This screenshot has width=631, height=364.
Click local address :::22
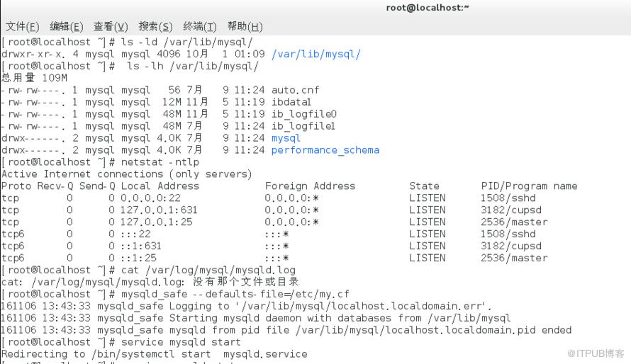(x=135, y=234)
